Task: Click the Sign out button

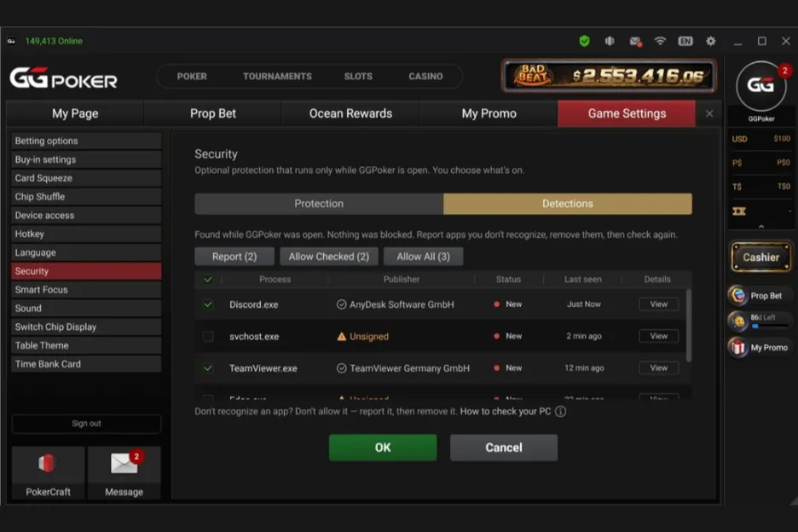Action: point(86,424)
